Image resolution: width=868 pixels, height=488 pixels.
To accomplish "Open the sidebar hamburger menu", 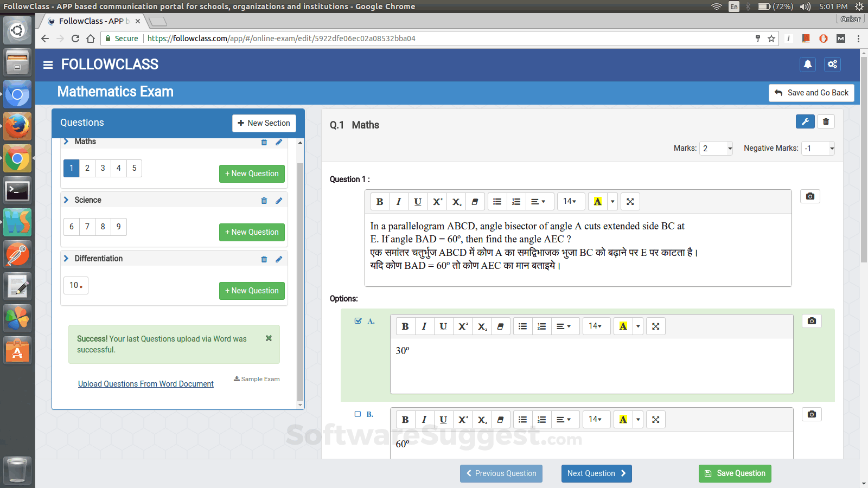I will pyautogui.click(x=48, y=64).
